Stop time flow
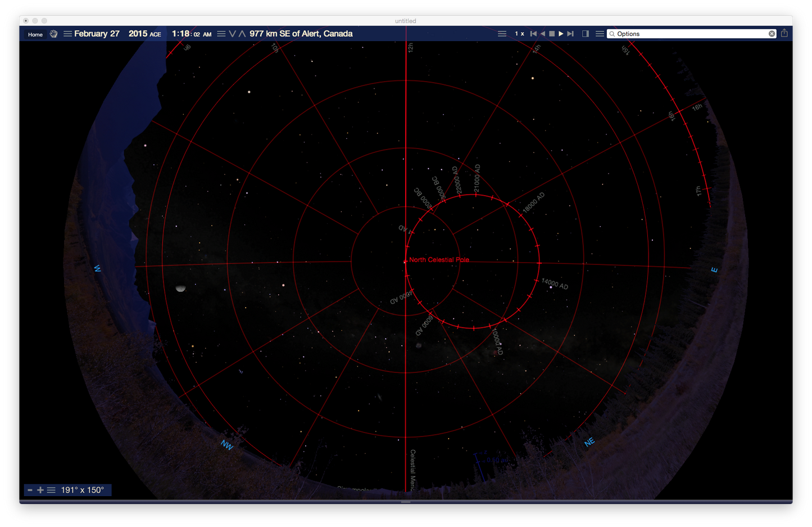The height and width of the screenshot is (527, 812). point(552,34)
